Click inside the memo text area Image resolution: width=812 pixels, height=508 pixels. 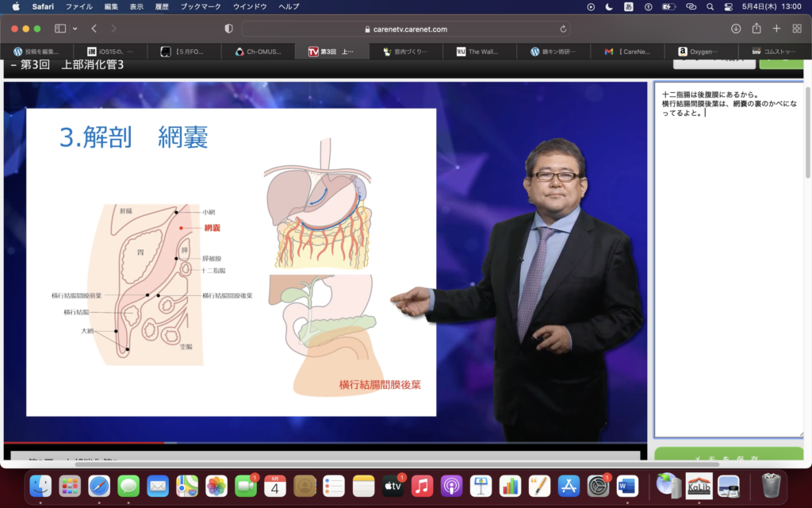click(x=728, y=262)
